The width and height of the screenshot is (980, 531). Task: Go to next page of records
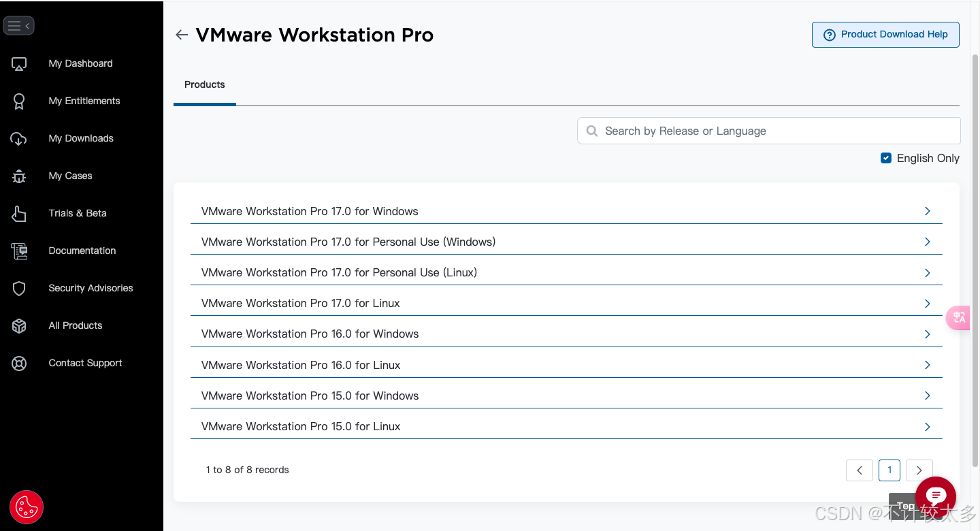pos(919,470)
